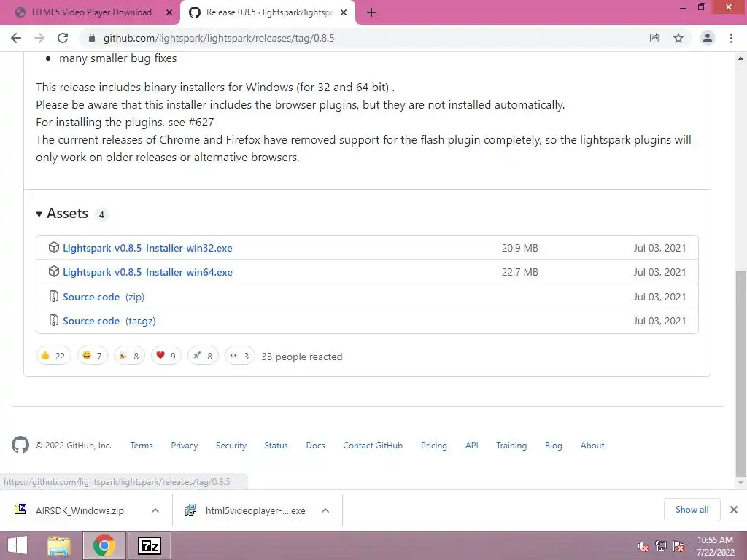React with hooray party emoji

pos(129,356)
